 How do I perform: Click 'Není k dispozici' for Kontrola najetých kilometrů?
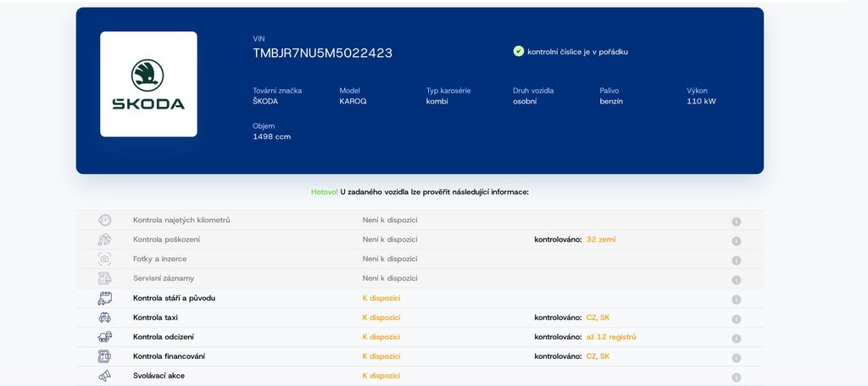click(x=390, y=220)
